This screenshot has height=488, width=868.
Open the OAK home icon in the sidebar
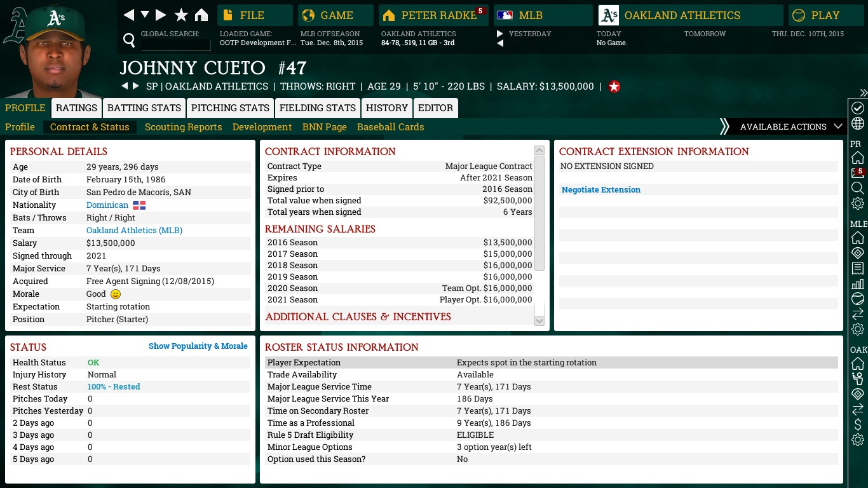[857, 363]
